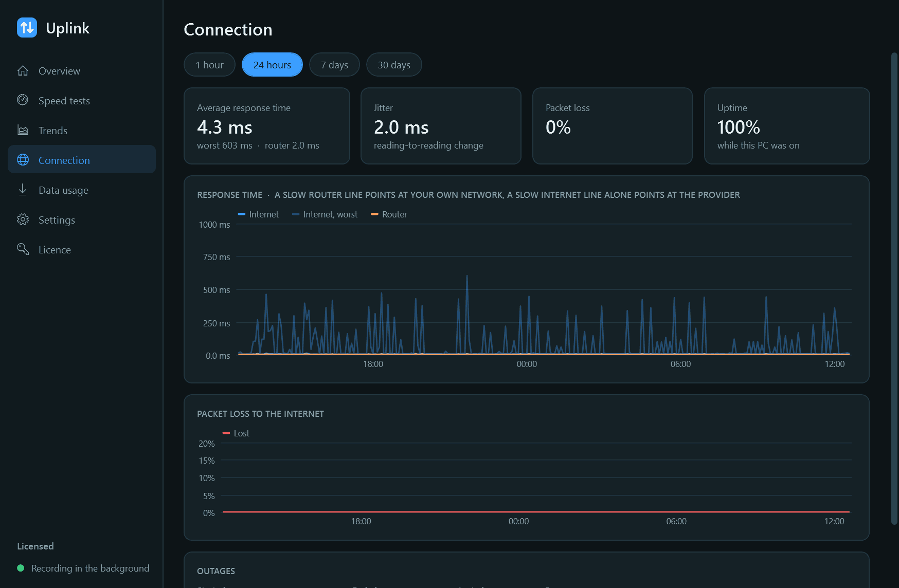Click the Speed tests gauge icon
Viewport: 899px width, 588px height.
[x=23, y=100]
